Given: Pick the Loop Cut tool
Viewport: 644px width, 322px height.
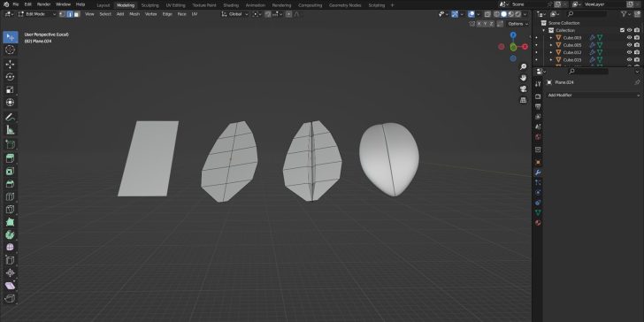Looking at the screenshot, I should (11, 196).
